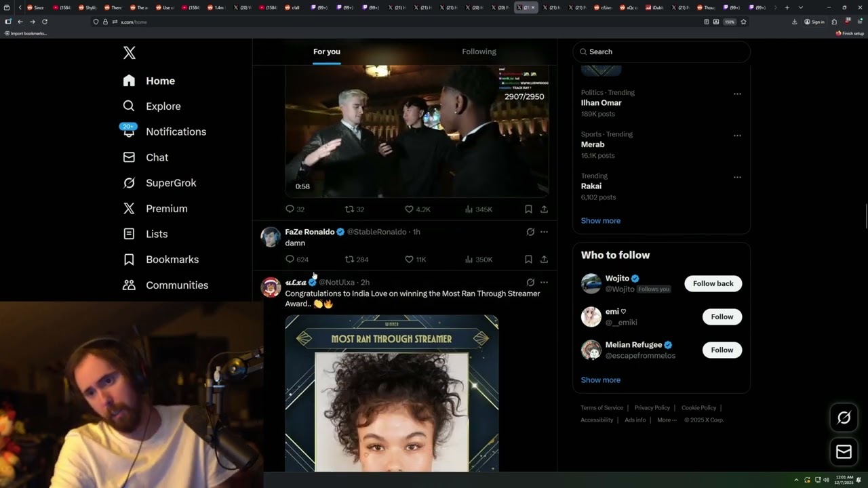The height and width of the screenshot is (488, 868).
Task: Click Grok icon on the Ulxa post
Action: click(530, 282)
